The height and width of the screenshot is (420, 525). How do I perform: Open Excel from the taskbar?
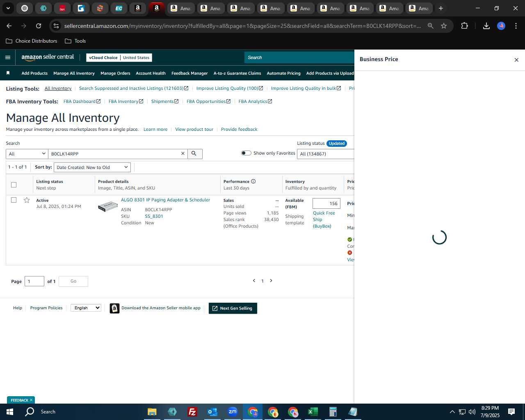pos(313,412)
